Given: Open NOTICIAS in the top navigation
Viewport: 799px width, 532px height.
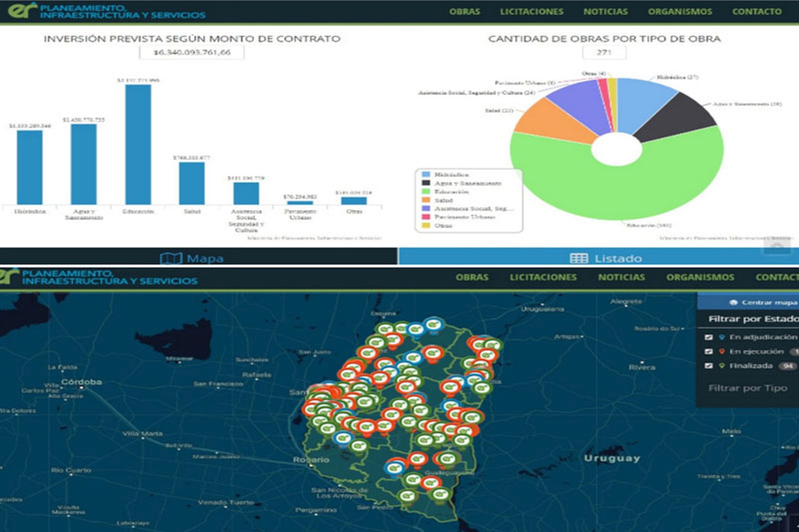Looking at the screenshot, I should coord(605,12).
